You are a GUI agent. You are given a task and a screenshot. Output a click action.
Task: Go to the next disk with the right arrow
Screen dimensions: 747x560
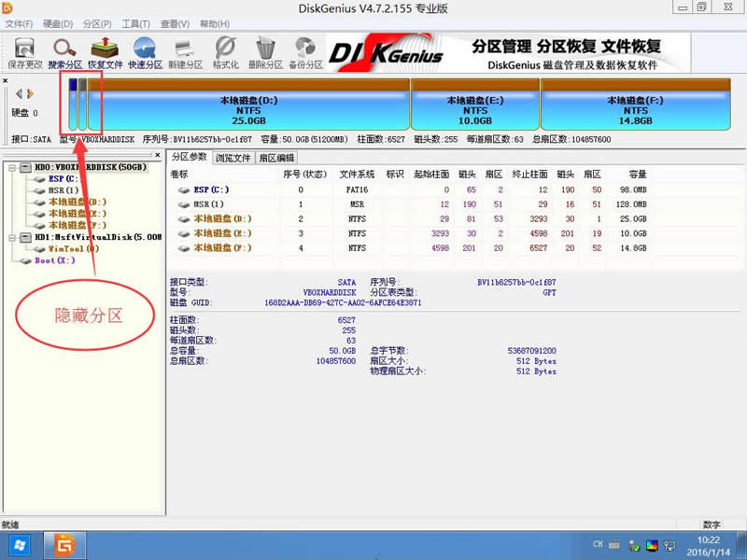[x=30, y=93]
